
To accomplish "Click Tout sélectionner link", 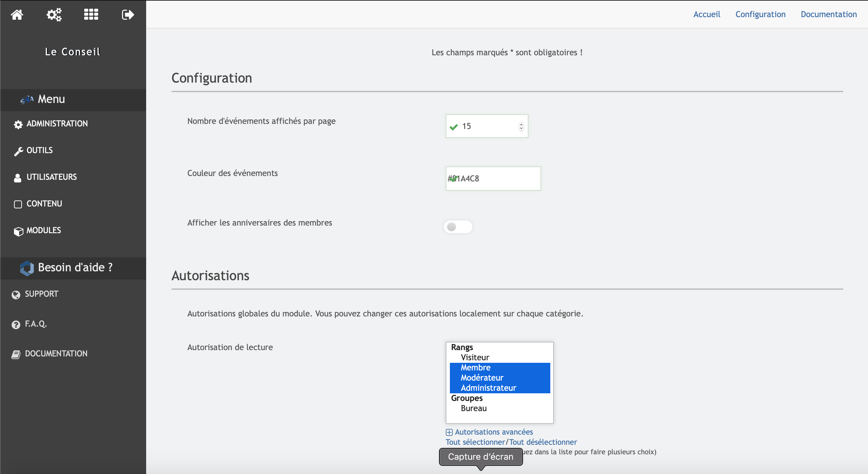I will pos(475,442).
